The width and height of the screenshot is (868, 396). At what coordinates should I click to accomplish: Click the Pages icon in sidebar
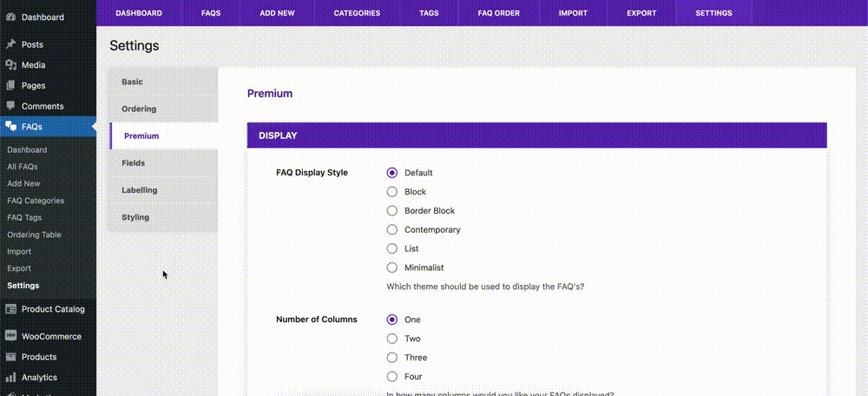(10, 85)
